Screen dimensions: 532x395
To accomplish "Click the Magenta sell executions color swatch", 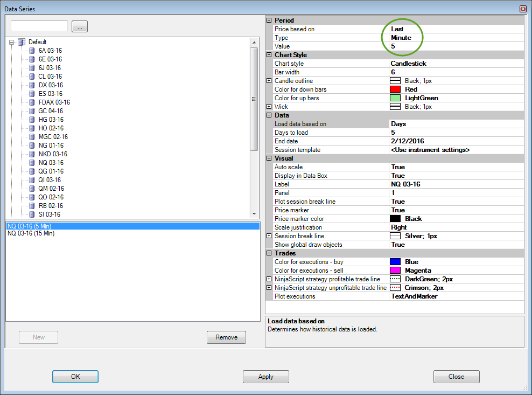I will point(395,271).
